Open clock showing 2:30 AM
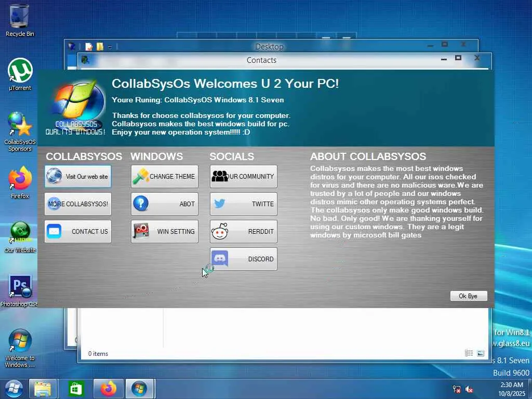 pyautogui.click(x=512, y=389)
